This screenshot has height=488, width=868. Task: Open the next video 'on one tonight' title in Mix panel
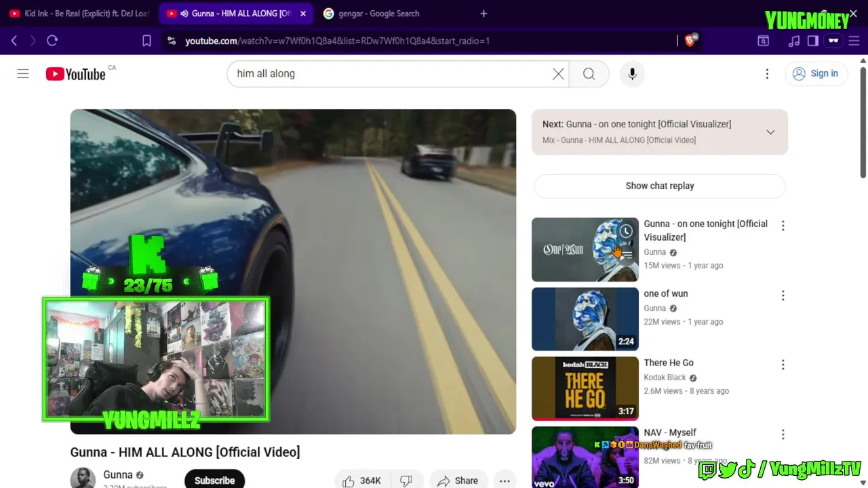pos(648,124)
